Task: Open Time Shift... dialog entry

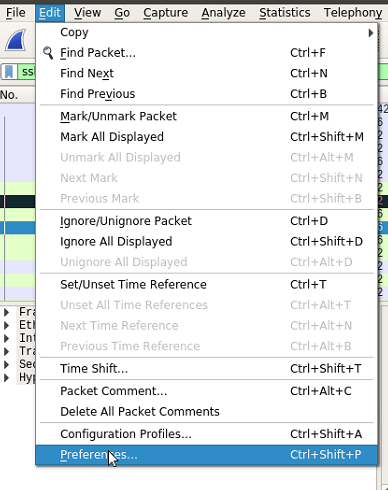Action: 207,369
